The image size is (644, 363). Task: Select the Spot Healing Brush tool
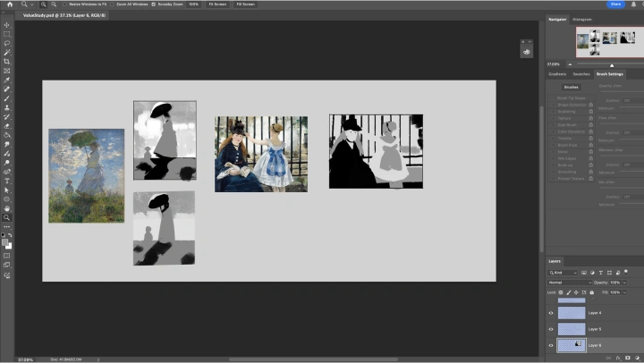(7, 89)
